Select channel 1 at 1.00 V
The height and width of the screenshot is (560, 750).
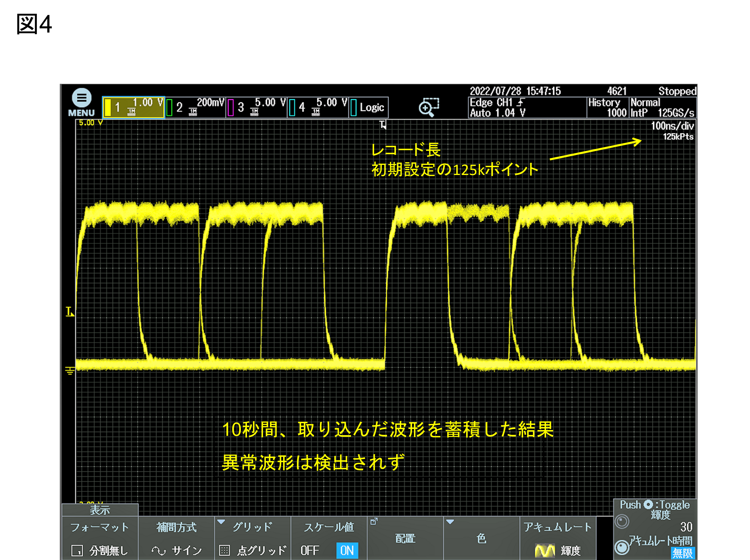tap(134, 107)
